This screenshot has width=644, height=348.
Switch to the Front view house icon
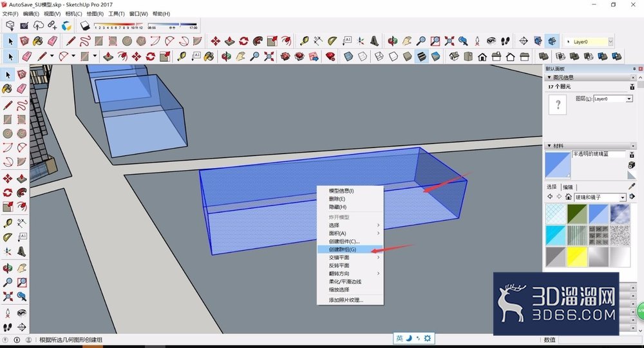coord(482,56)
